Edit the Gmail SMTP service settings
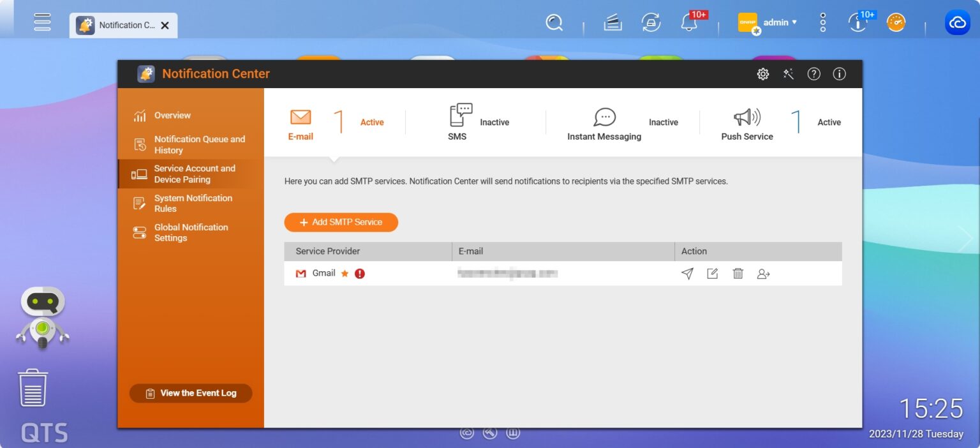This screenshot has width=980, height=448. (x=713, y=273)
